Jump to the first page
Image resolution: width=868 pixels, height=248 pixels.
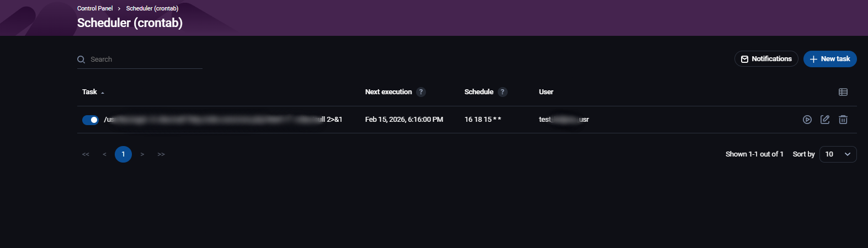click(x=86, y=154)
